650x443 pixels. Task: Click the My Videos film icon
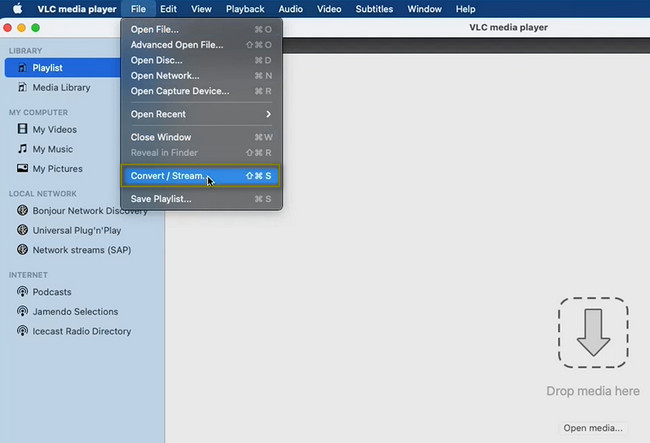point(22,129)
